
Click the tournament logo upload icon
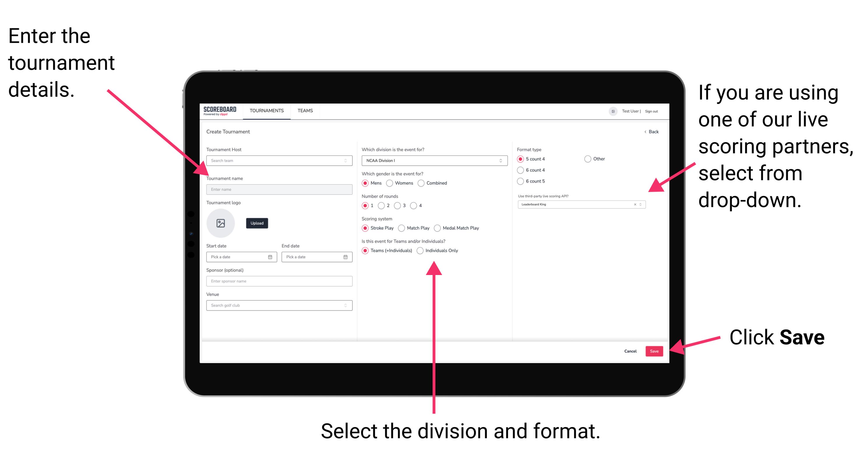221,223
